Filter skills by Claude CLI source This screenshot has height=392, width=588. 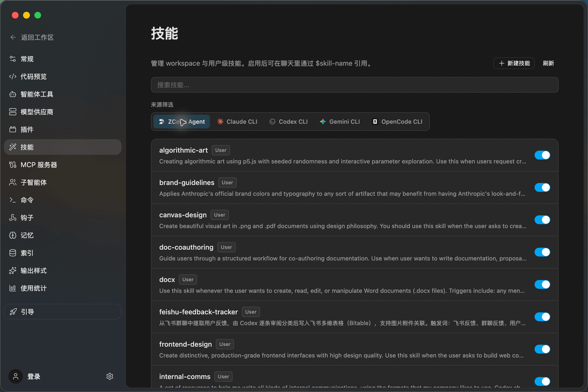[237, 122]
